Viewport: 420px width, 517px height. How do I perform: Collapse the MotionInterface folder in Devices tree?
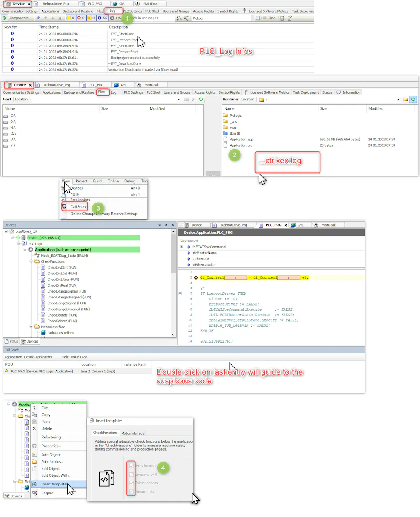point(31,327)
